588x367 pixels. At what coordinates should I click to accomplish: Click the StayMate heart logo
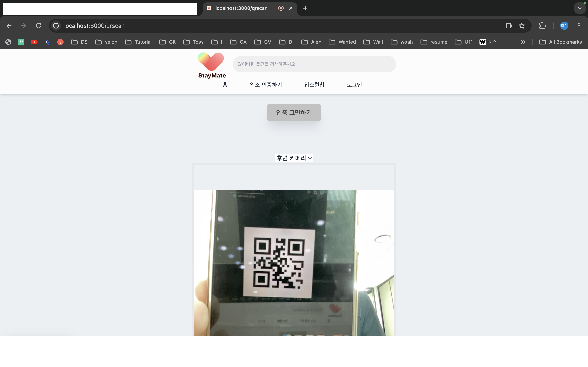tap(211, 62)
